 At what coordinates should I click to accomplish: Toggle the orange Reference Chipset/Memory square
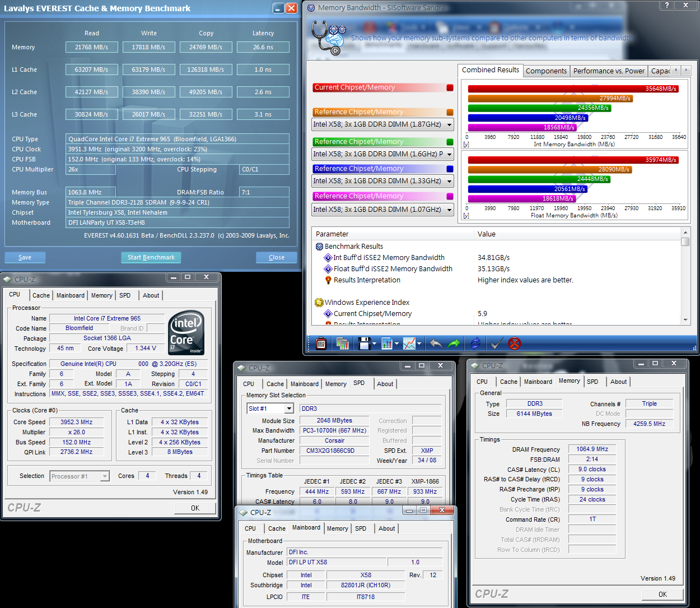450,112
